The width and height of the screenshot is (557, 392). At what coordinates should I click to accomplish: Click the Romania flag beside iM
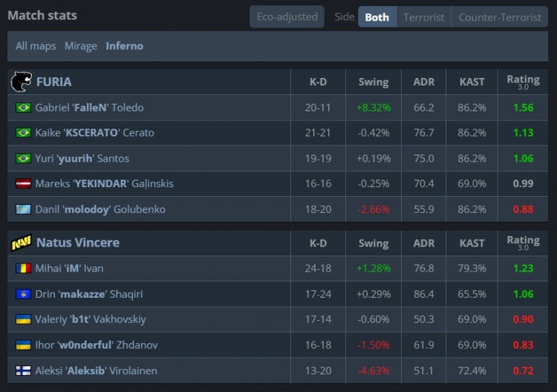click(23, 269)
